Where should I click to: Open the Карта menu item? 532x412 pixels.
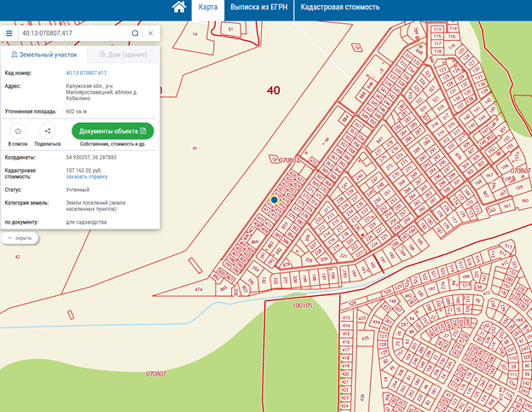[208, 8]
